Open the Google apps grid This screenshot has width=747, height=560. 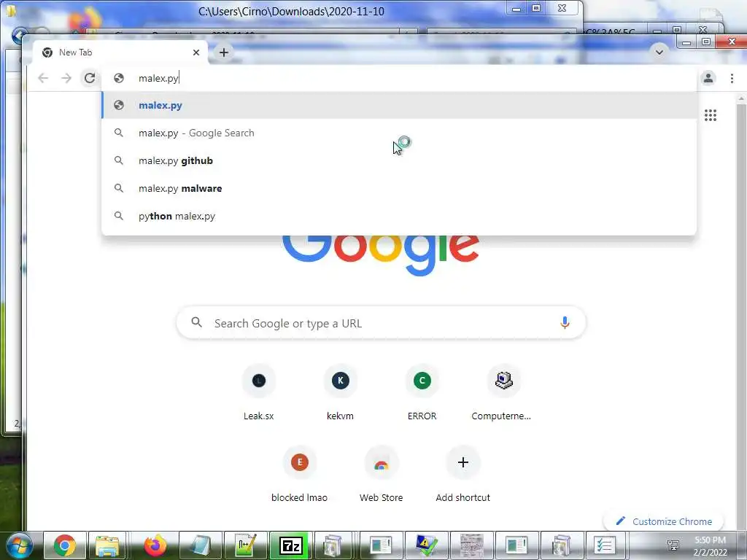point(711,114)
